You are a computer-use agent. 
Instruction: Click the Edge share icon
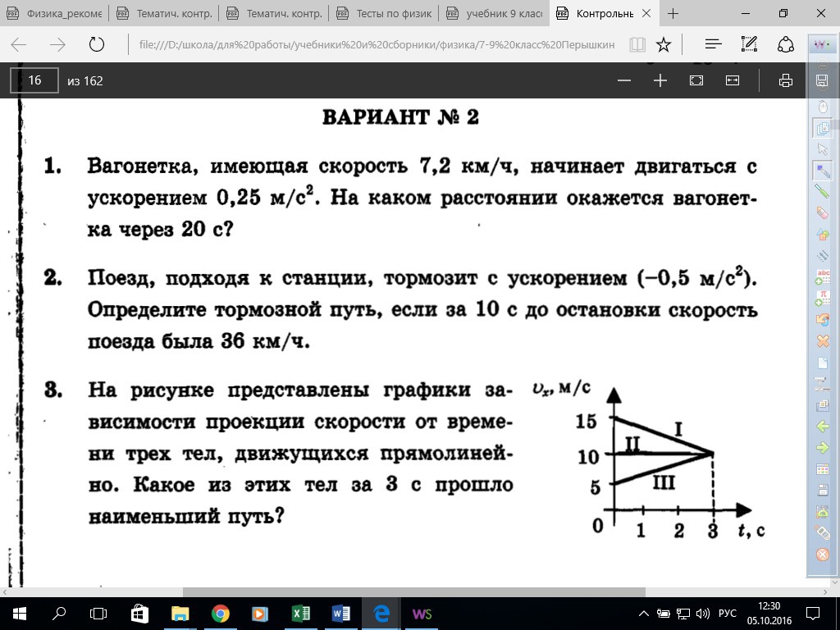(785, 44)
